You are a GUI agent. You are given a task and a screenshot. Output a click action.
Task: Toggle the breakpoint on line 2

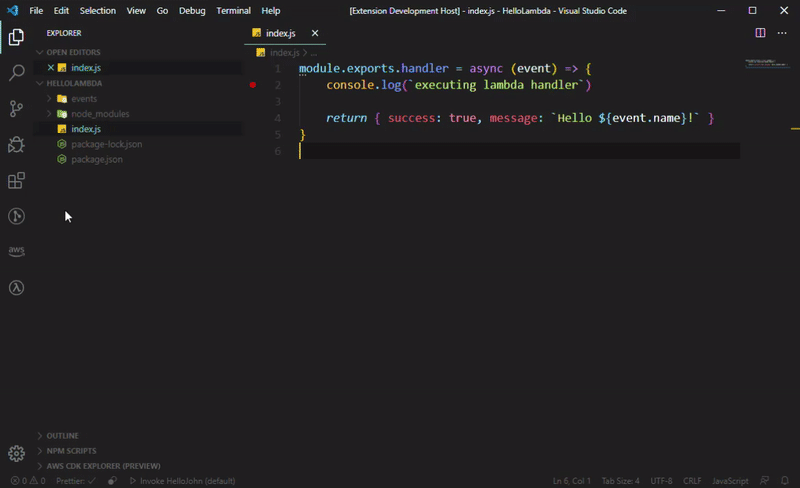pos(253,85)
